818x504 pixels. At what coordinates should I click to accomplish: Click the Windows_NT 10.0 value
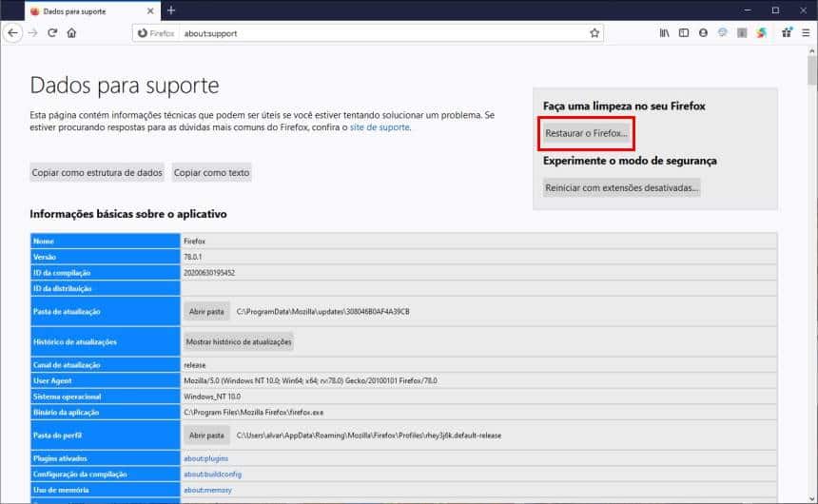click(x=212, y=397)
